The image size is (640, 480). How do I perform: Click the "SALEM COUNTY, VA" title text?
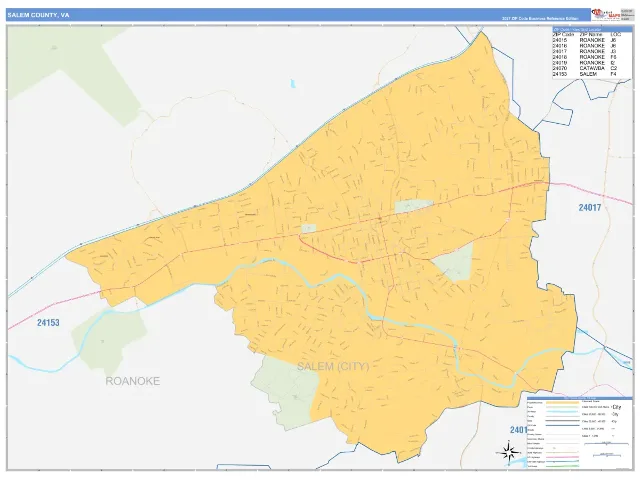click(x=38, y=15)
